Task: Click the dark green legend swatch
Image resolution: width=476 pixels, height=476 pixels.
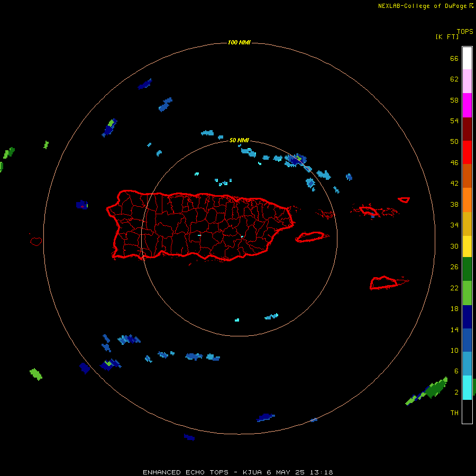Action: click(467, 269)
